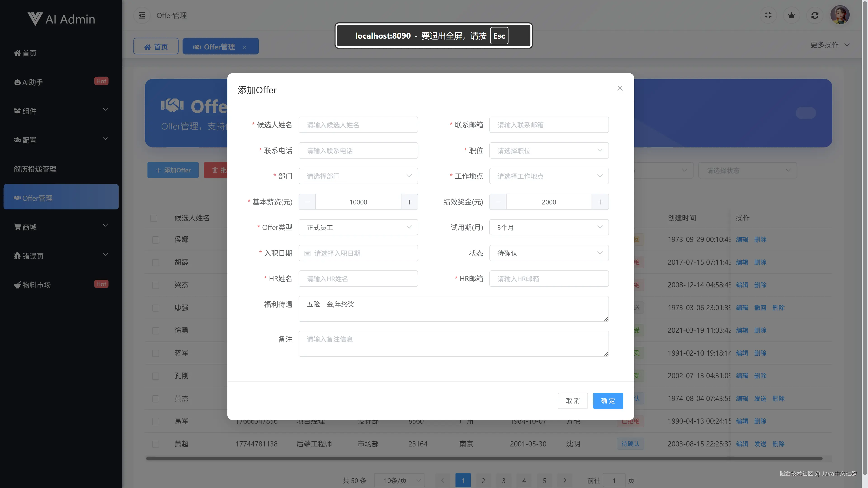Close the 添加Offer dialog with X
Image resolution: width=868 pixels, height=488 pixels.
coord(620,88)
